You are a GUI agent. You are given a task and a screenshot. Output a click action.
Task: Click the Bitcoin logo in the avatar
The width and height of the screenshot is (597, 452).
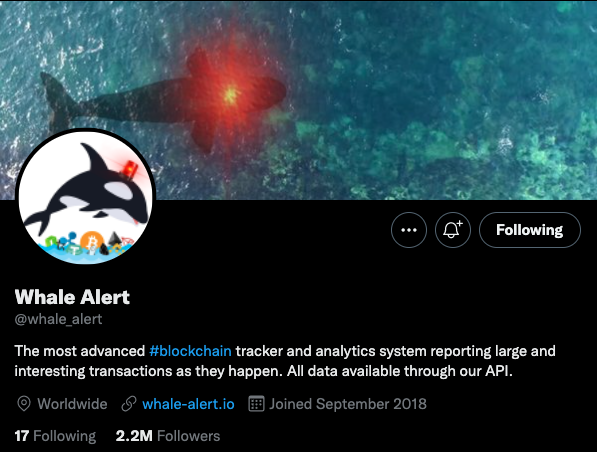pyautogui.click(x=91, y=241)
